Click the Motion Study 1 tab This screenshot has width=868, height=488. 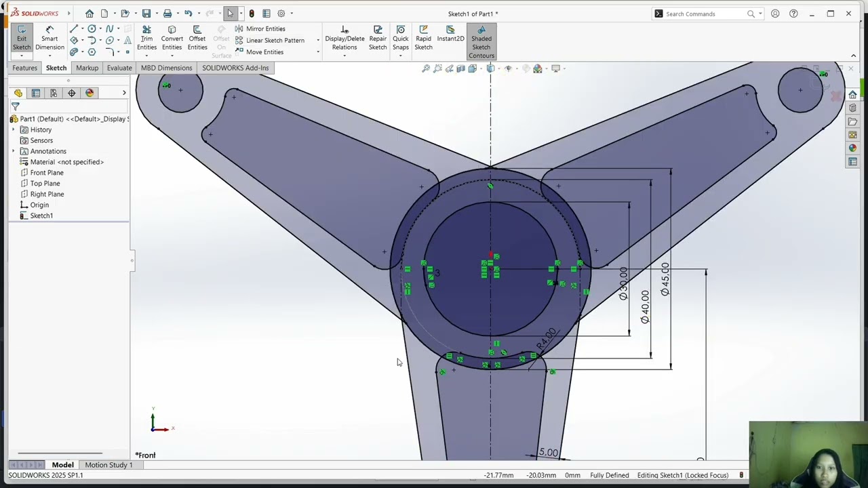[x=108, y=465]
